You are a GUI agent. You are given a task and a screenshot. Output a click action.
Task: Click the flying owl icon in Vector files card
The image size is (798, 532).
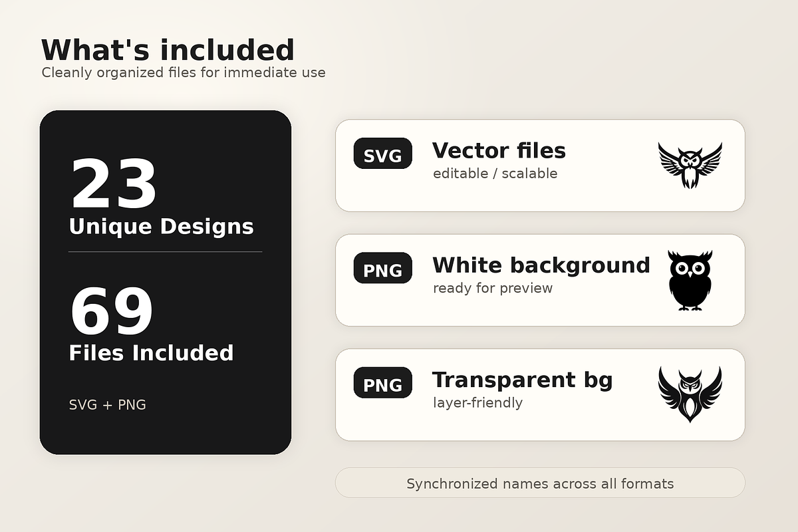point(690,166)
